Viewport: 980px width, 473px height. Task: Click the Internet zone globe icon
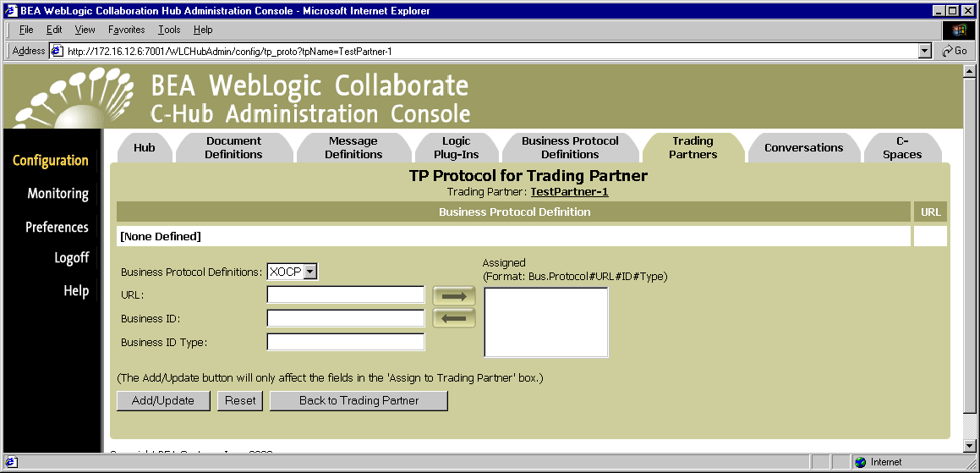pos(861,462)
